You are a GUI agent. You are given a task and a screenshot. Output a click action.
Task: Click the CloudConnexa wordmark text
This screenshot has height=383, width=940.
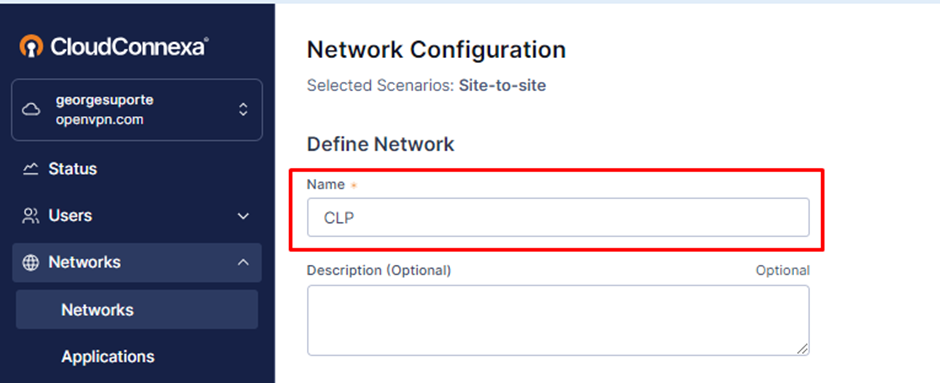click(x=129, y=47)
